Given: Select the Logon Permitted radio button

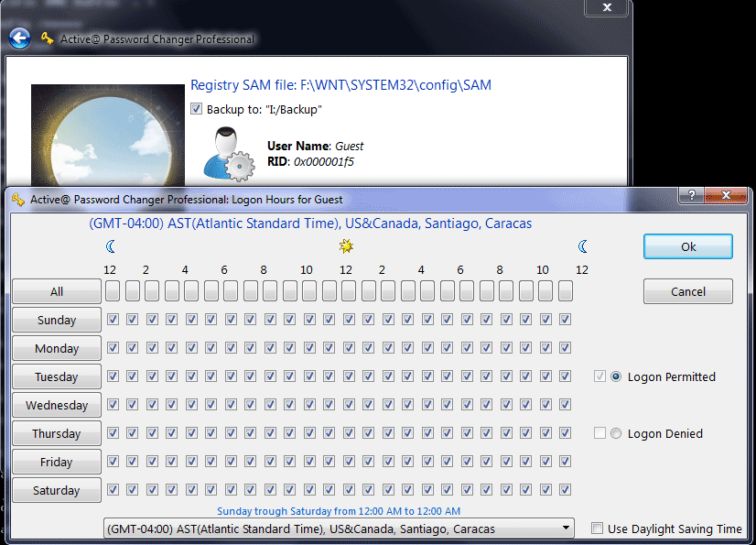Looking at the screenshot, I should (x=616, y=376).
